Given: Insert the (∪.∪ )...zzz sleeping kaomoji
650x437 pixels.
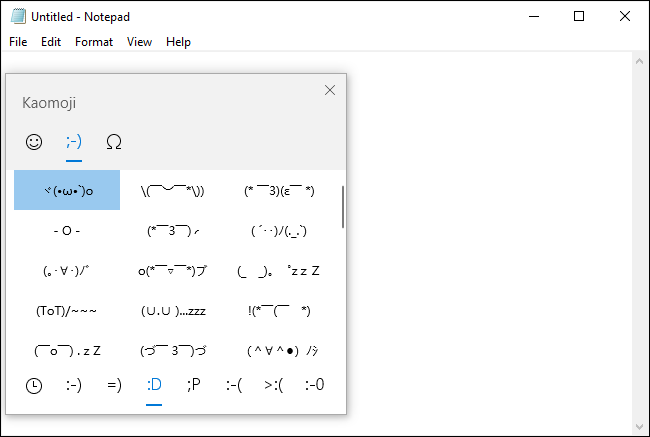Looking at the screenshot, I should (x=173, y=310).
